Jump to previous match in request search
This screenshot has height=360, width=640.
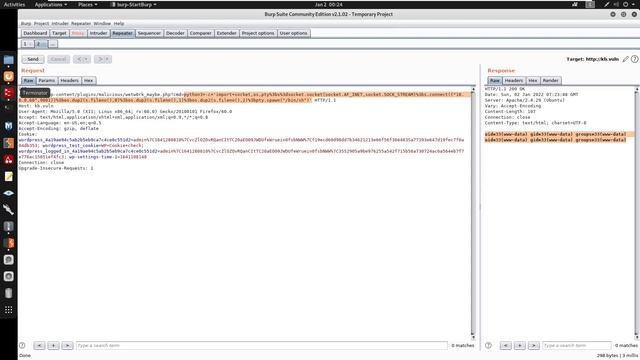click(x=39, y=345)
